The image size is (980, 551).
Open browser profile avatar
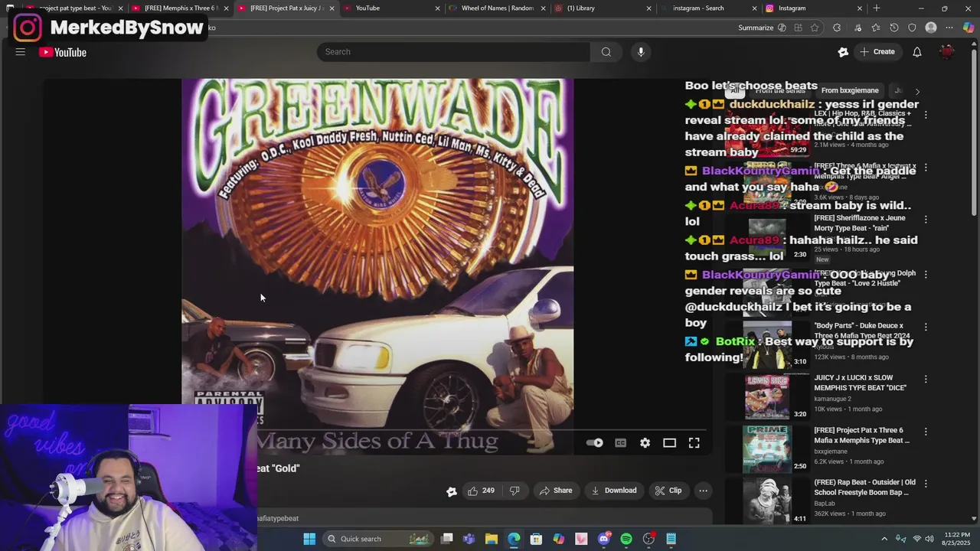click(x=931, y=28)
